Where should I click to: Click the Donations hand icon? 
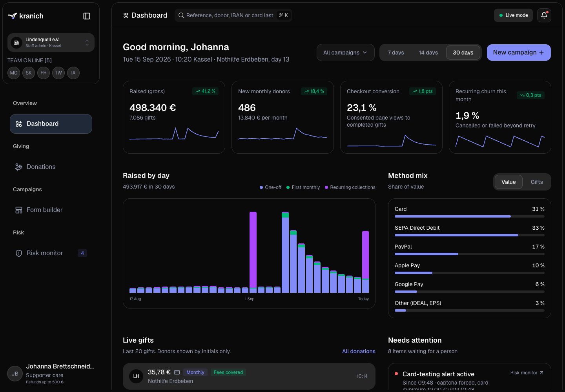19,167
